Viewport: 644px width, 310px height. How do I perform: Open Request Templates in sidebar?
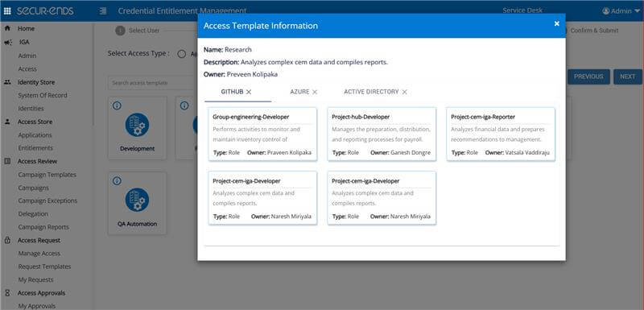[44, 267]
